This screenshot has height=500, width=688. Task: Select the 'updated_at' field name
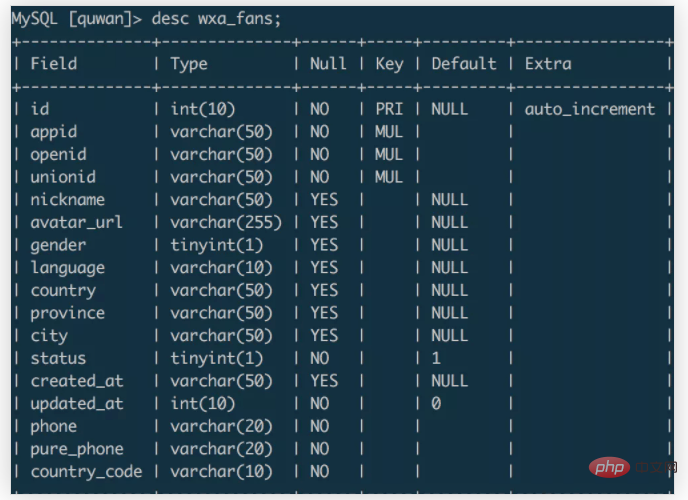(x=77, y=404)
